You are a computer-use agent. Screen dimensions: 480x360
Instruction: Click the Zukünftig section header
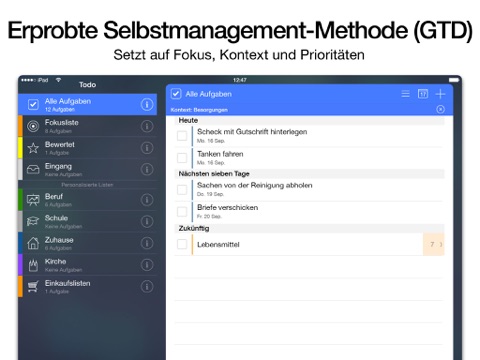309,228
